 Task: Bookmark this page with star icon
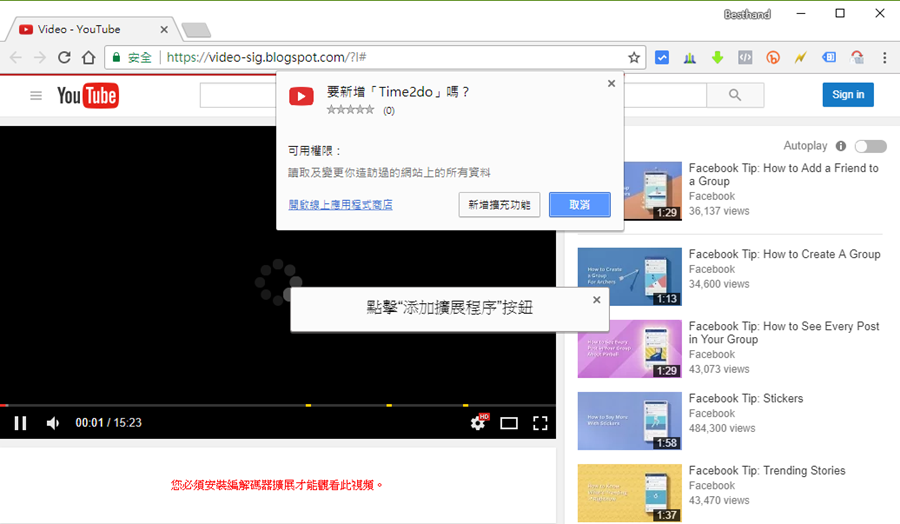click(x=634, y=58)
